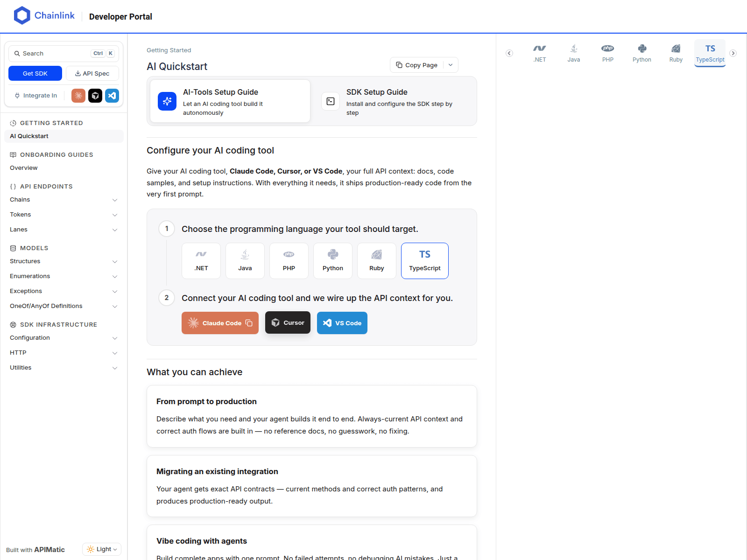
Task: Click the Claude Code connect button
Action: [220, 323]
